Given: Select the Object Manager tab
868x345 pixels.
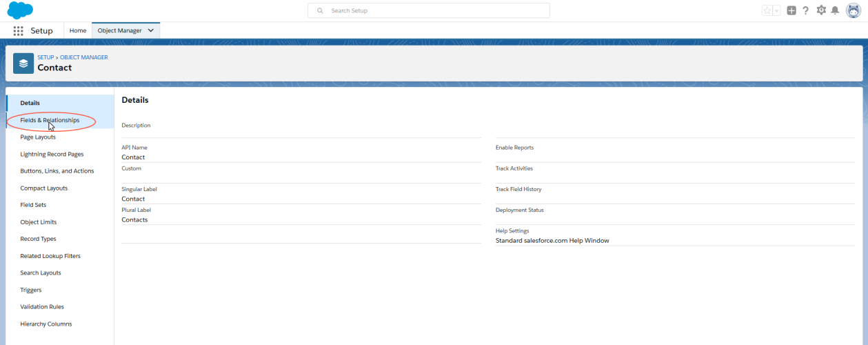Looking at the screenshot, I should tap(119, 30).
